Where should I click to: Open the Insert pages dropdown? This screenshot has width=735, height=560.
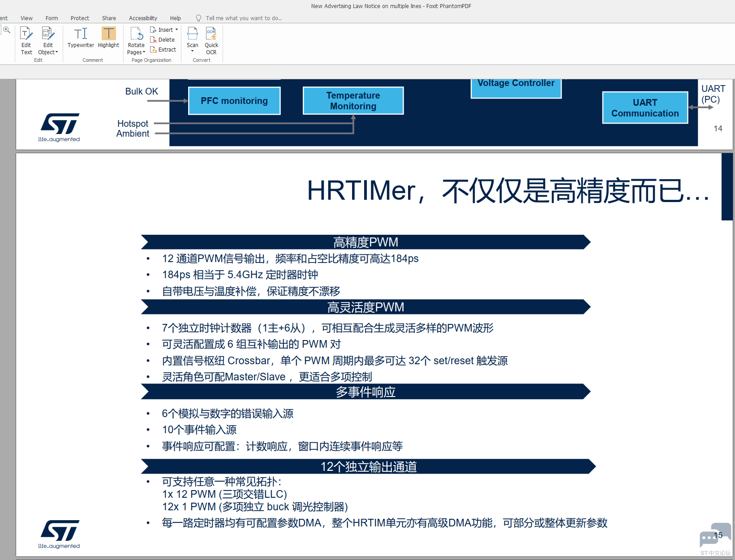[164, 30]
